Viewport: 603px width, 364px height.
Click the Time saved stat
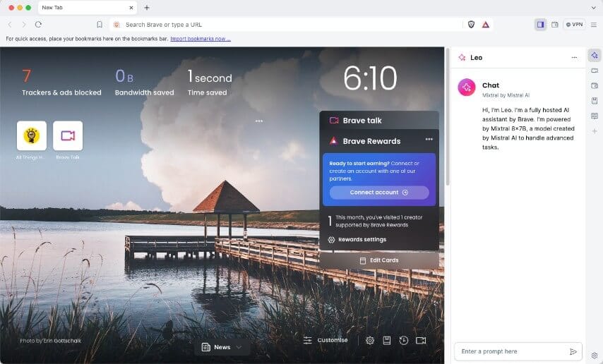click(x=210, y=83)
